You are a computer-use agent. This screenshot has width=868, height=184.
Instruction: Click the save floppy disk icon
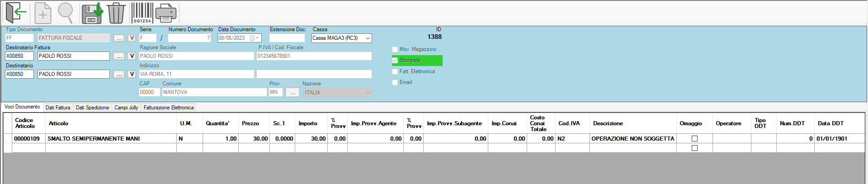[92, 13]
